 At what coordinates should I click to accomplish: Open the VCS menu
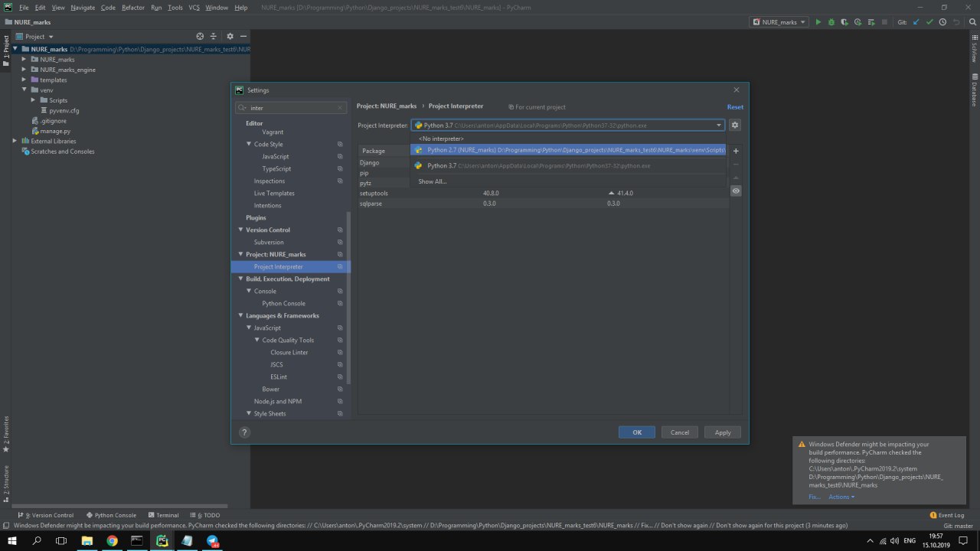click(194, 7)
